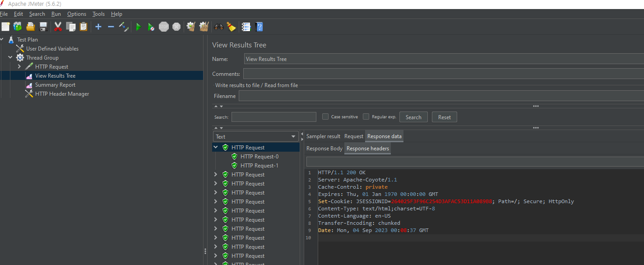Viewport: 644px width, 265px height.
Task: Click the Thread Group gear icon
Action: click(20, 58)
